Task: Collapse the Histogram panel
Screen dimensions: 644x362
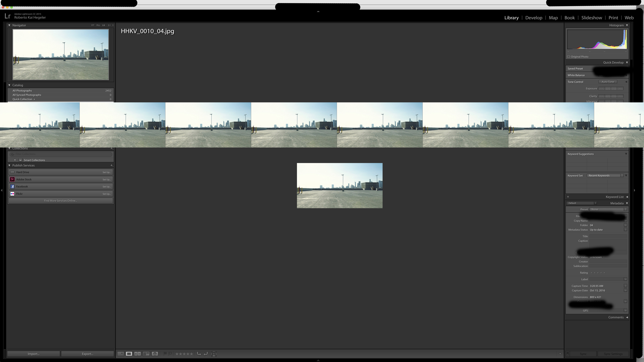Action: 627,25
